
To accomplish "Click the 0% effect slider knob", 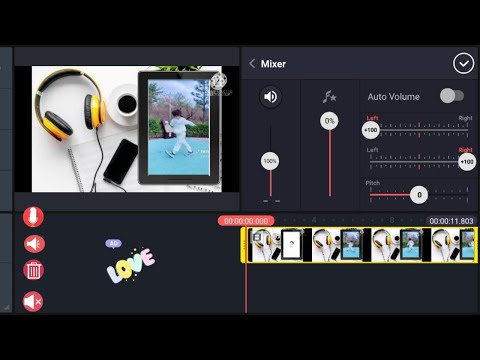I will tap(329, 121).
